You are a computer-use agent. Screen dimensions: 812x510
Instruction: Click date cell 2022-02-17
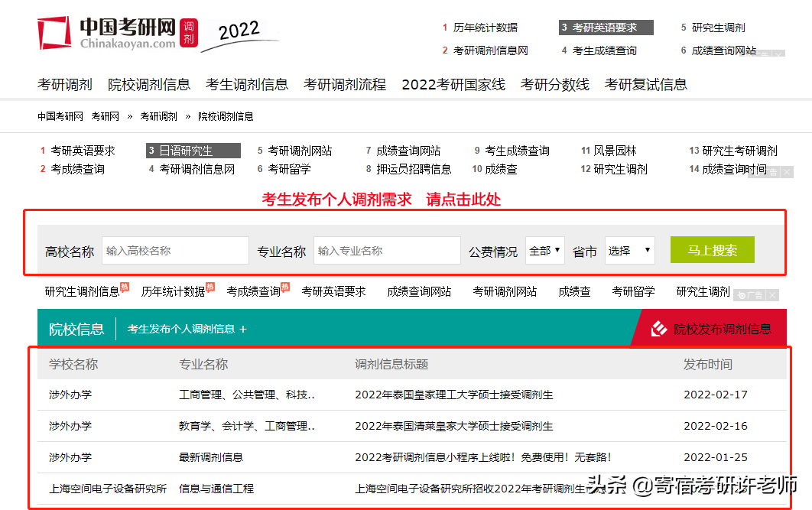(716, 395)
